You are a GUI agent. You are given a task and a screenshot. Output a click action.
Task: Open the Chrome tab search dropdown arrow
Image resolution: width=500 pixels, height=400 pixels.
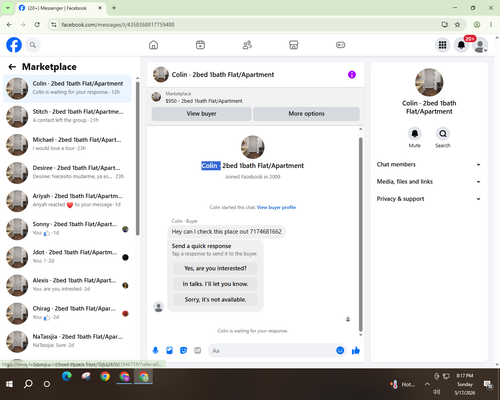coord(7,8)
